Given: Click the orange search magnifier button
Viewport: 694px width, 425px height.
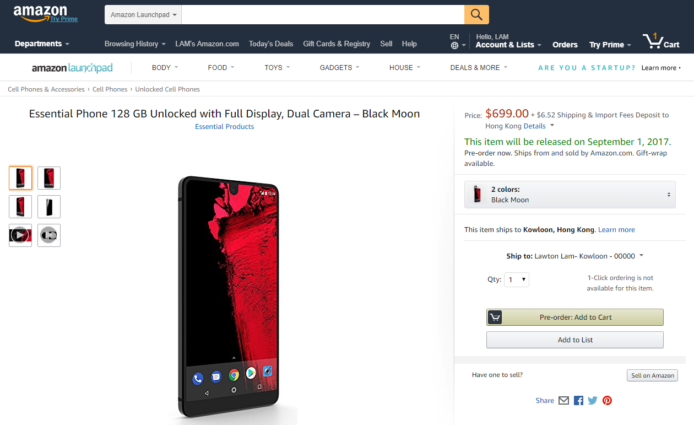Looking at the screenshot, I should 477,14.
